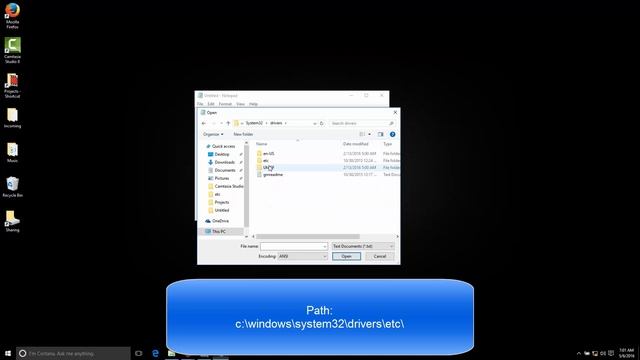Click the Cancel button

380,256
